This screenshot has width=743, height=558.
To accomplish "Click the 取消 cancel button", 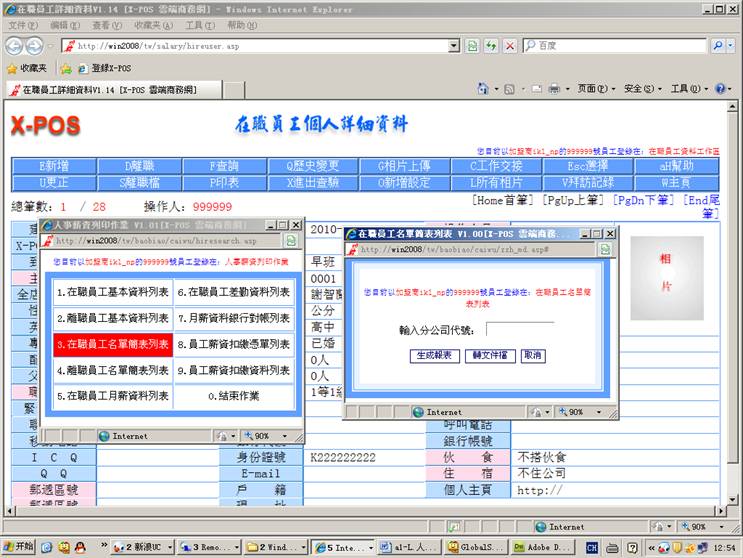I will point(532,356).
